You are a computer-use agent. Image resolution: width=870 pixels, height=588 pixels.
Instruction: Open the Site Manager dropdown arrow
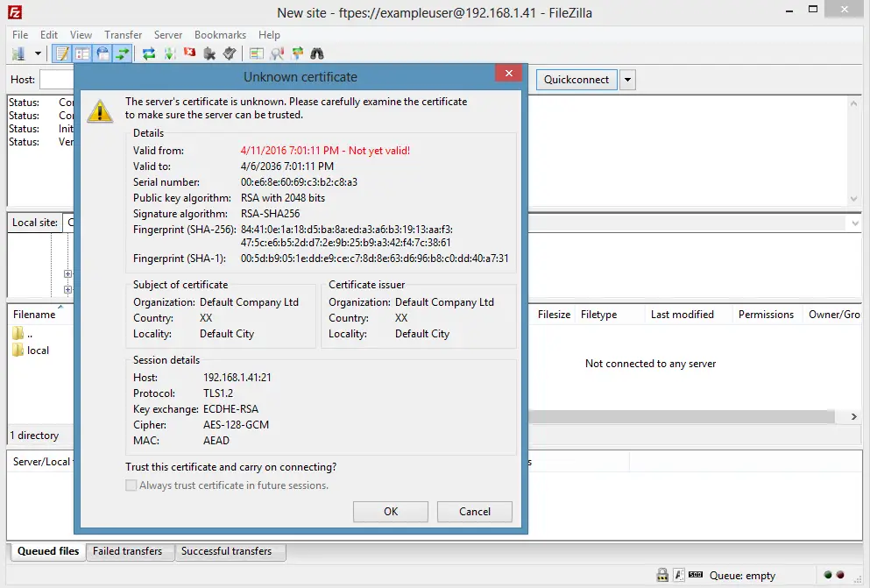tap(38, 53)
